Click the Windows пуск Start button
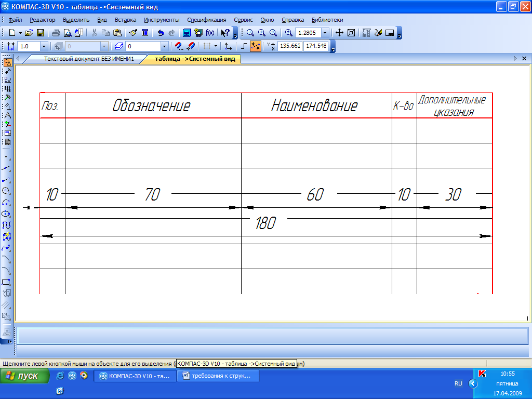The height and width of the screenshot is (399, 532). pyautogui.click(x=25, y=376)
